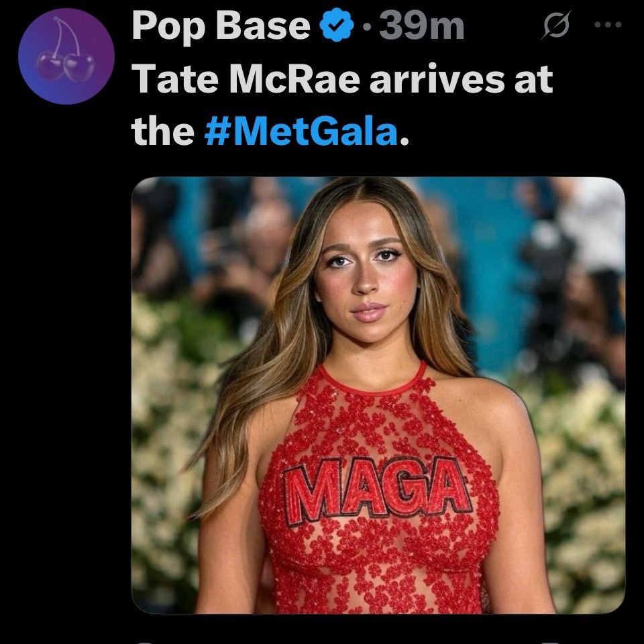The image size is (644, 644).
Task: Follow the #MetGala hashtag link
Action: (301, 131)
